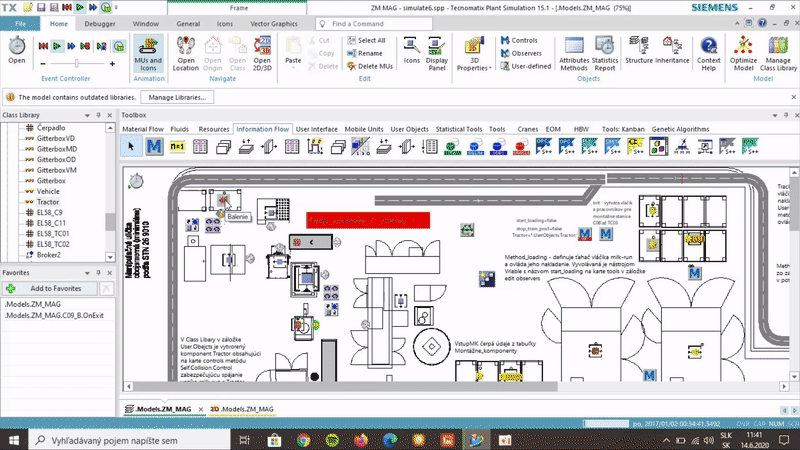
Task: Click the volume icon in system tray
Action: tap(708, 440)
